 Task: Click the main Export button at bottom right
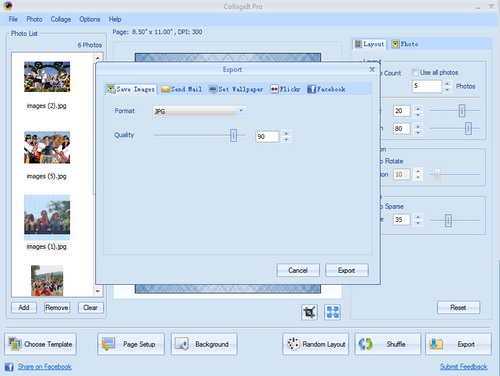[x=458, y=344]
